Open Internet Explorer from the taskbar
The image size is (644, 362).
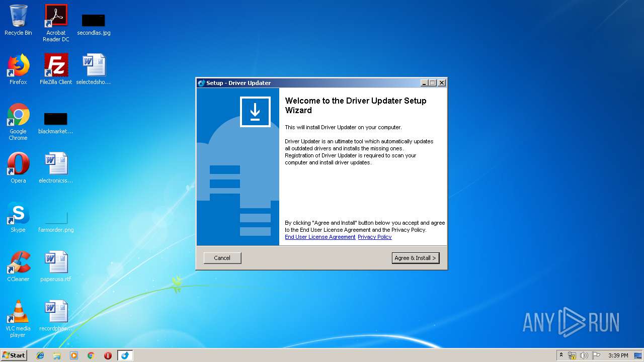coord(40,355)
